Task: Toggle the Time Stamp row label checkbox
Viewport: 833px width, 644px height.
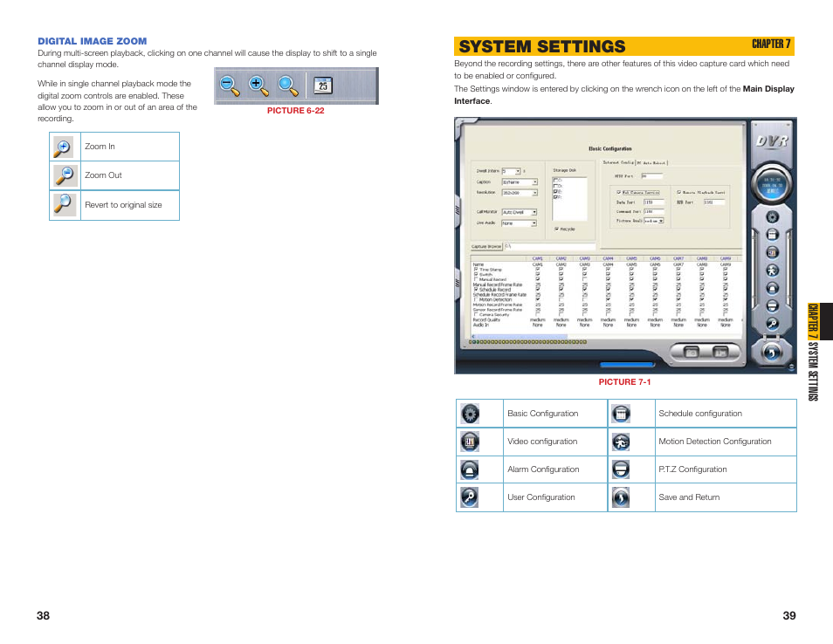Action: pos(476,270)
